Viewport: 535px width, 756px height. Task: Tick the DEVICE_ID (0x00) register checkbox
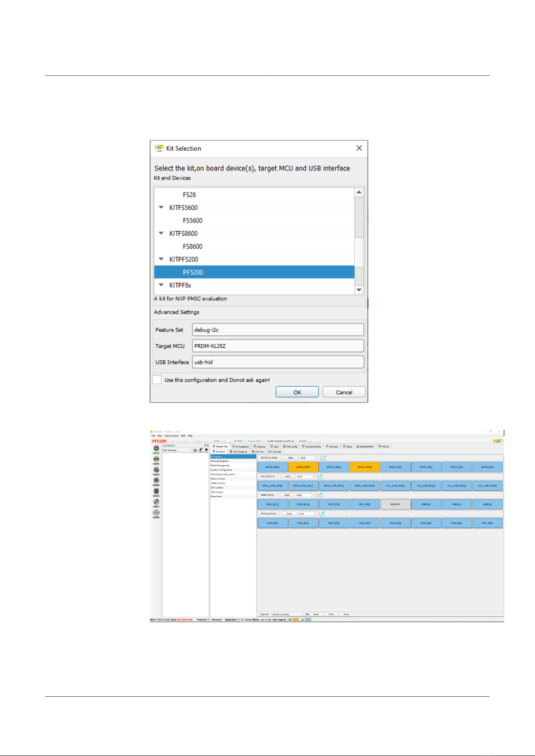(x=259, y=458)
